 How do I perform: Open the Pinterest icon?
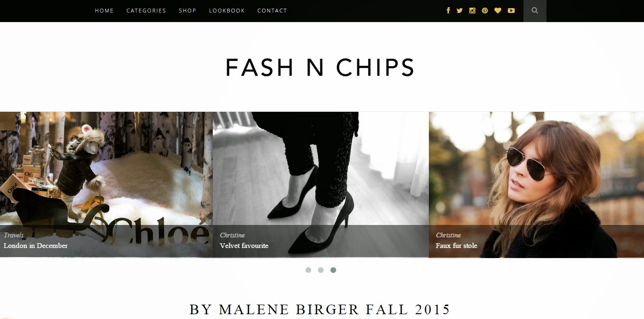coord(485,11)
